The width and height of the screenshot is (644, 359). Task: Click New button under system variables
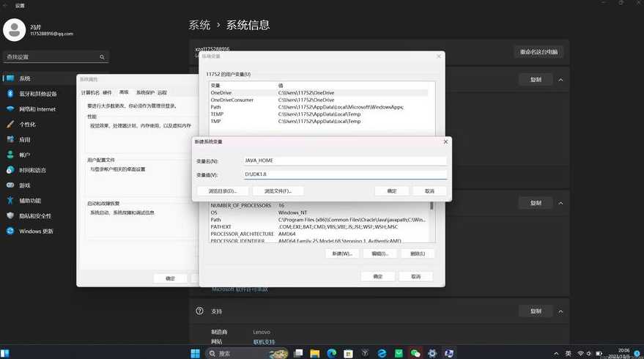point(342,253)
